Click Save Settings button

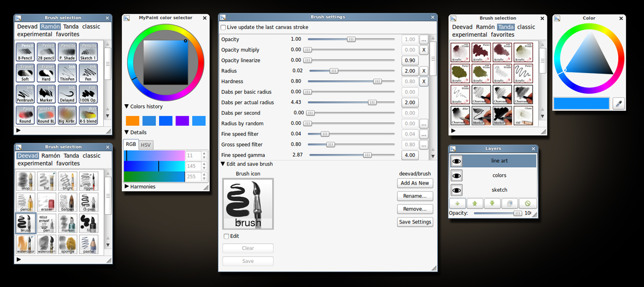pyautogui.click(x=415, y=222)
